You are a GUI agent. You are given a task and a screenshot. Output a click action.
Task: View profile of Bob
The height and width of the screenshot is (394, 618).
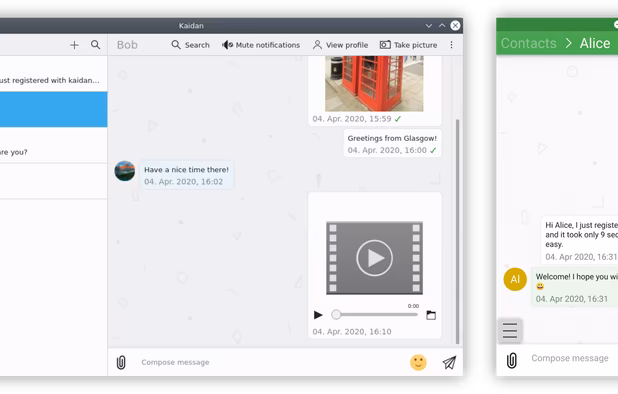341,45
